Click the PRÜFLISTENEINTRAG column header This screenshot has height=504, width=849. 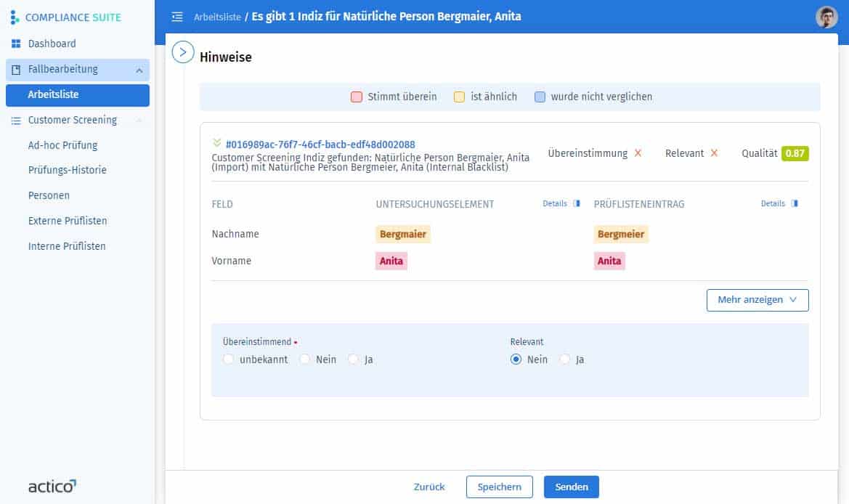[639, 204]
